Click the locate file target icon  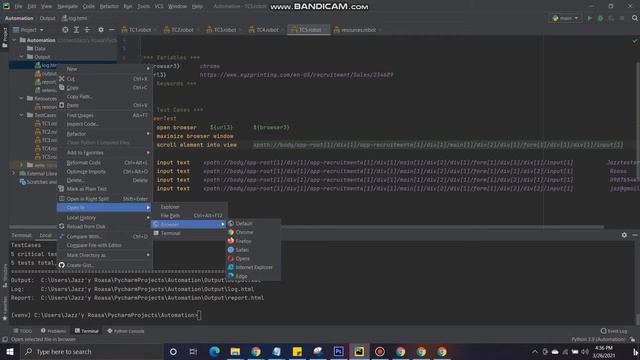pyautogui.click(x=65, y=30)
